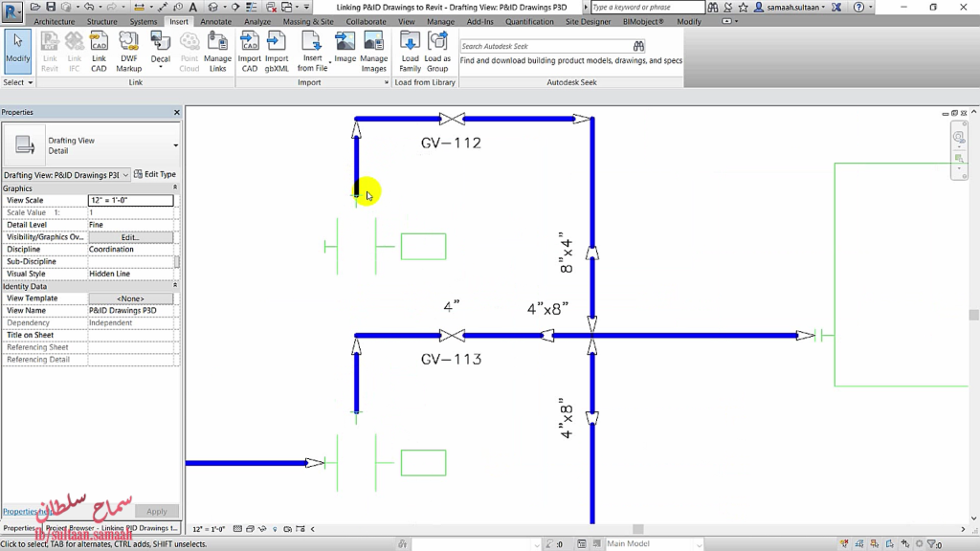This screenshot has width=980, height=551.
Task: Click the Apply button in Properties
Action: 157,511
